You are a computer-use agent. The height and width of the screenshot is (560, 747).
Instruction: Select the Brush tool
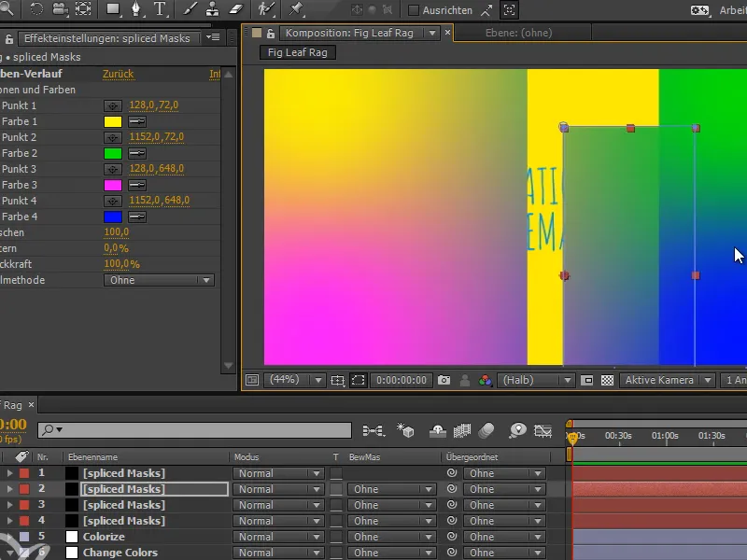[x=190, y=8]
